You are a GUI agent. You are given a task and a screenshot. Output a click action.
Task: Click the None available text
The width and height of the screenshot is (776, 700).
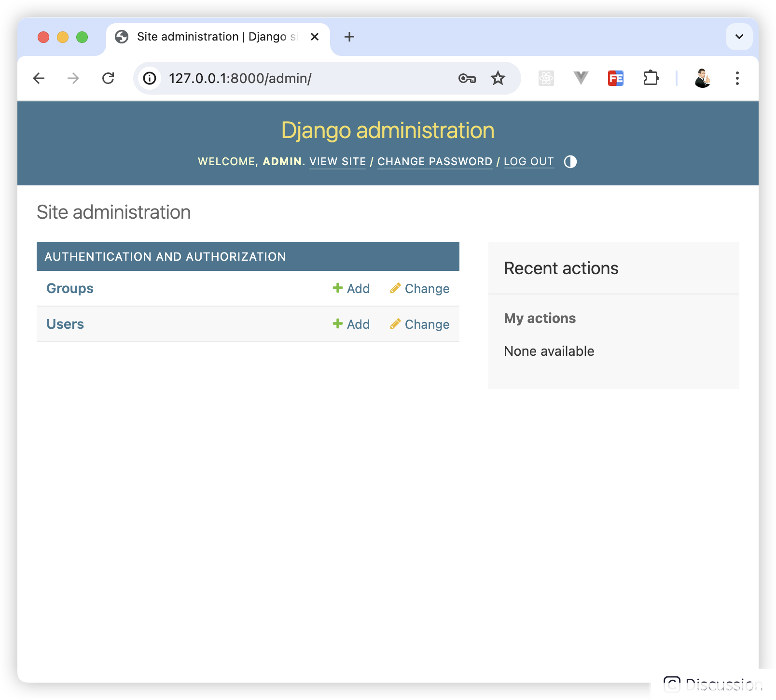[549, 351]
